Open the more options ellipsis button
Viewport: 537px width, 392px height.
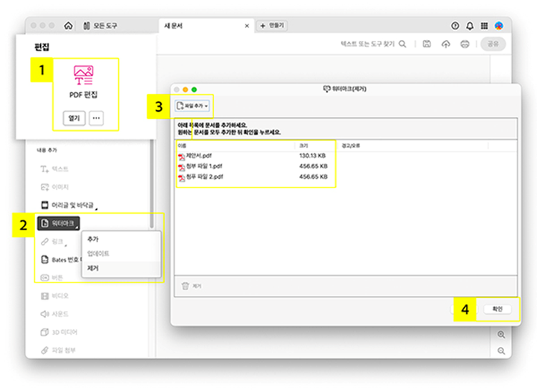[96, 118]
